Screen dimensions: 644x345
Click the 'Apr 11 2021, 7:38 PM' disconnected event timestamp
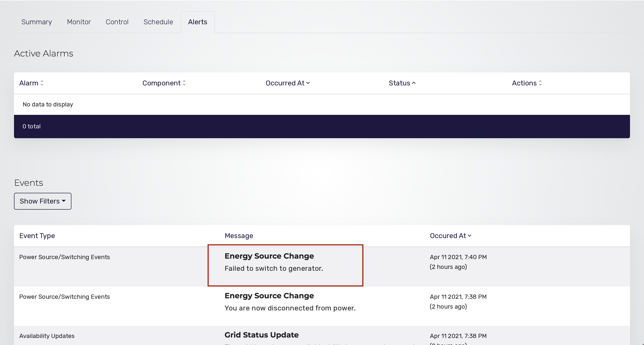tap(458, 297)
